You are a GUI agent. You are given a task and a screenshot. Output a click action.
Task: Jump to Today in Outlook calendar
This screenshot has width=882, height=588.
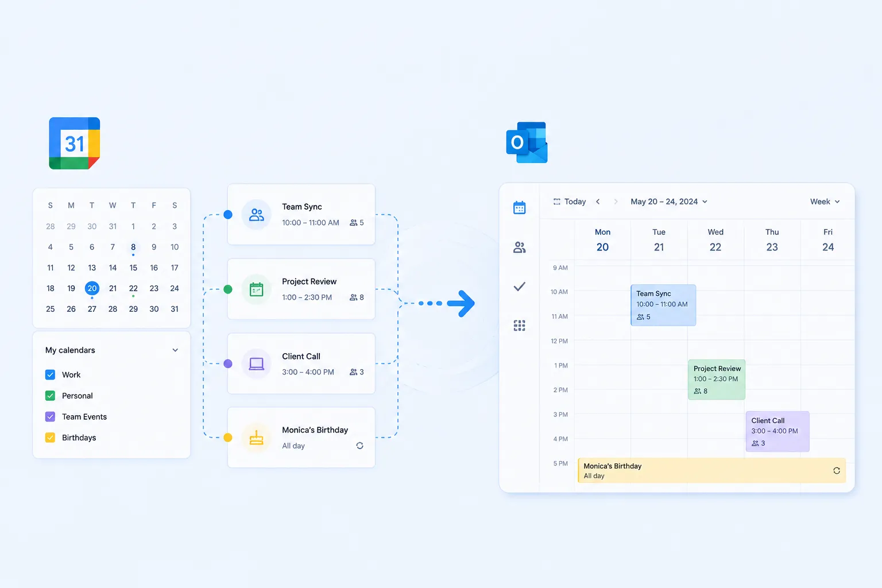pyautogui.click(x=570, y=202)
